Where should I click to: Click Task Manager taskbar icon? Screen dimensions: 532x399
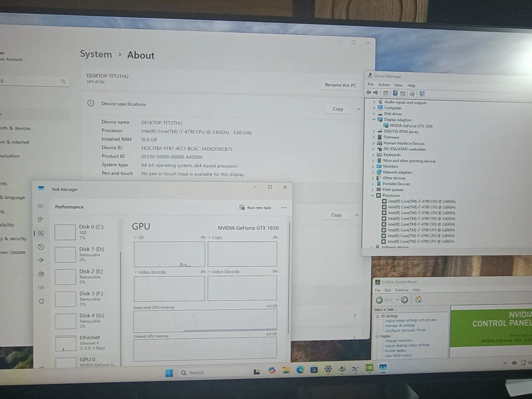click(383, 367)
